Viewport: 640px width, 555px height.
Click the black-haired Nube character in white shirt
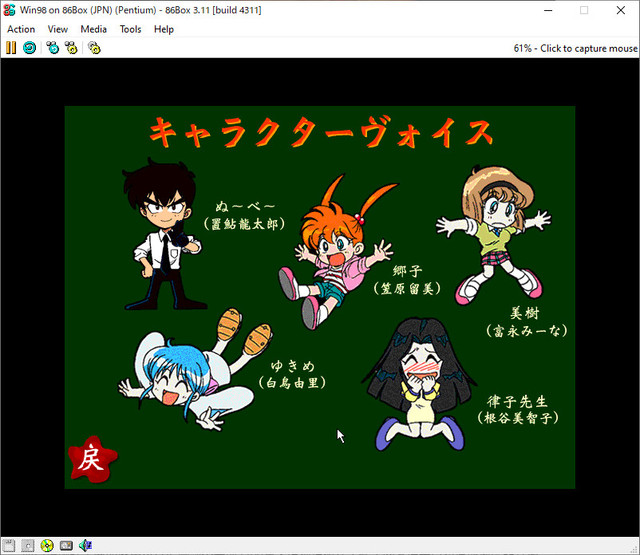pos(163,235)
